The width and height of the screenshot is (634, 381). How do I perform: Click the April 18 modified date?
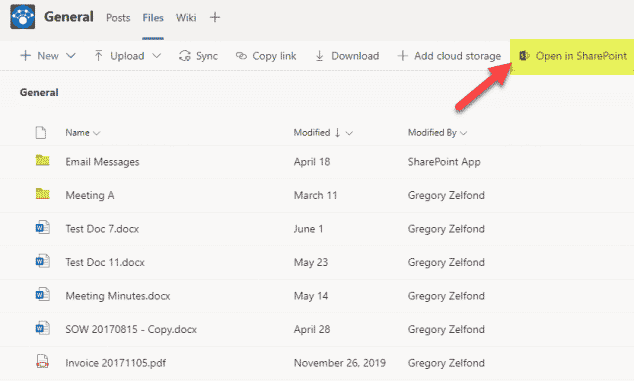tap(312, 162)
